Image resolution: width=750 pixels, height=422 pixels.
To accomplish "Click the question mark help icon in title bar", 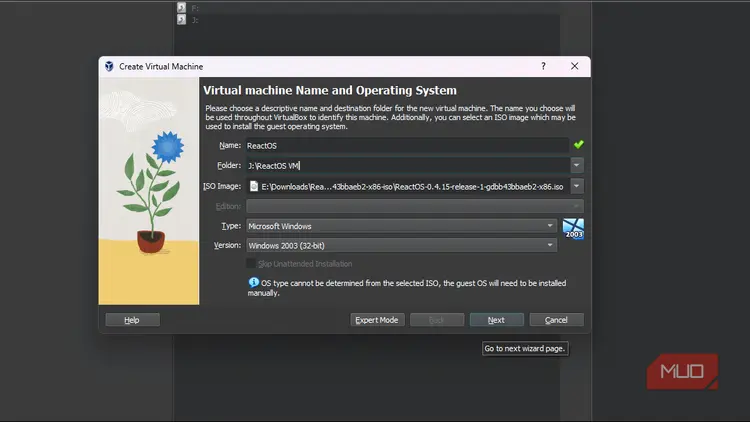I will tap(543, 66).
